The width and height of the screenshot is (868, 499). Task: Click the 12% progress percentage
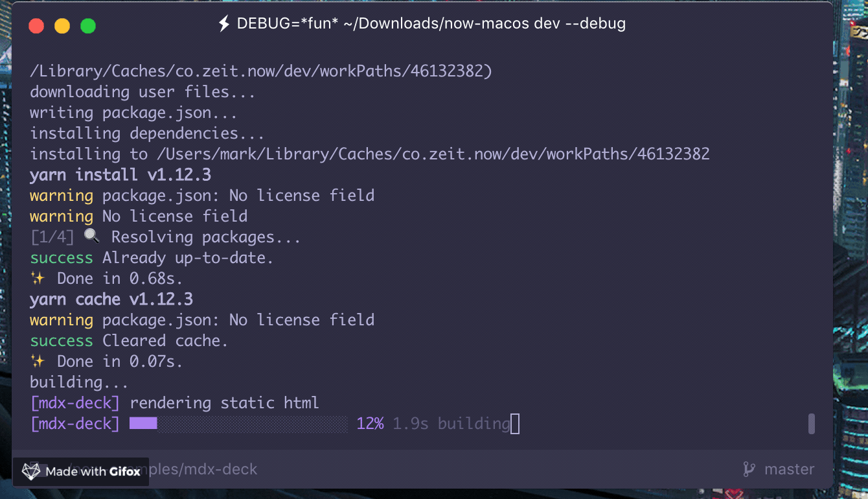coord(370,424)
